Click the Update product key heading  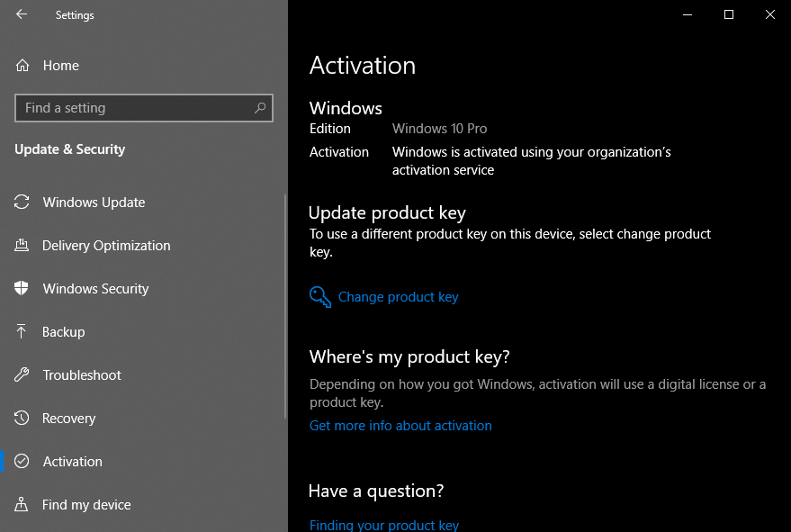point(387,213)
